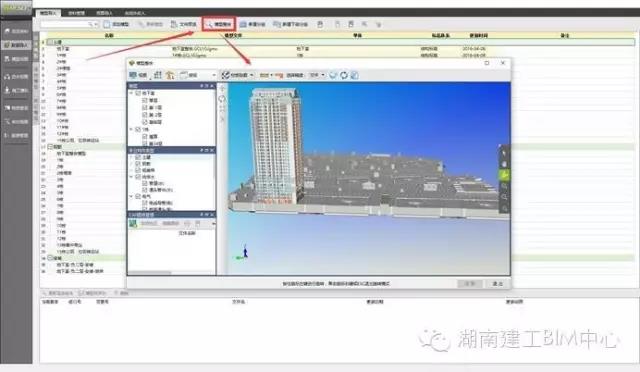This screenshot has height=372, width=640.
Task: Switch to the fourth top tab
Action: click(x=135, y=13)
